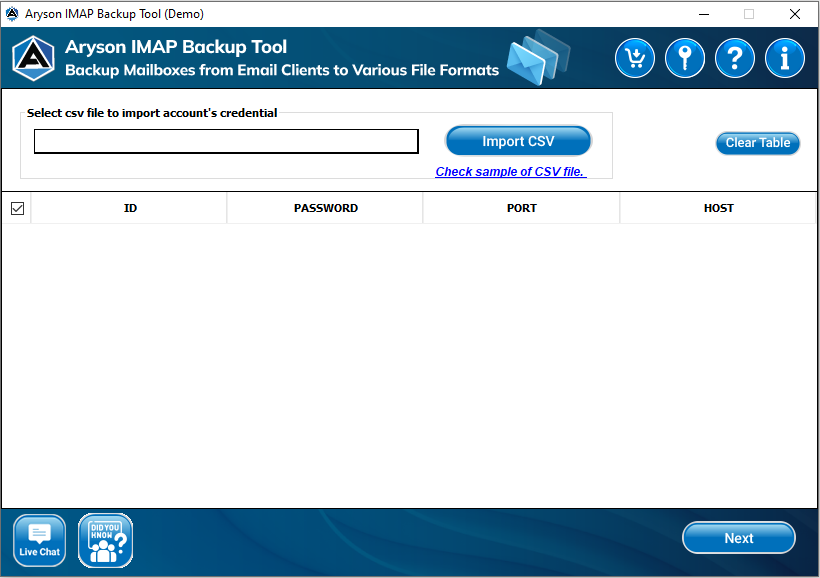Screen dimensions: 820x578
Task: Focus the CSV file path field
Action: click(226, 141)
